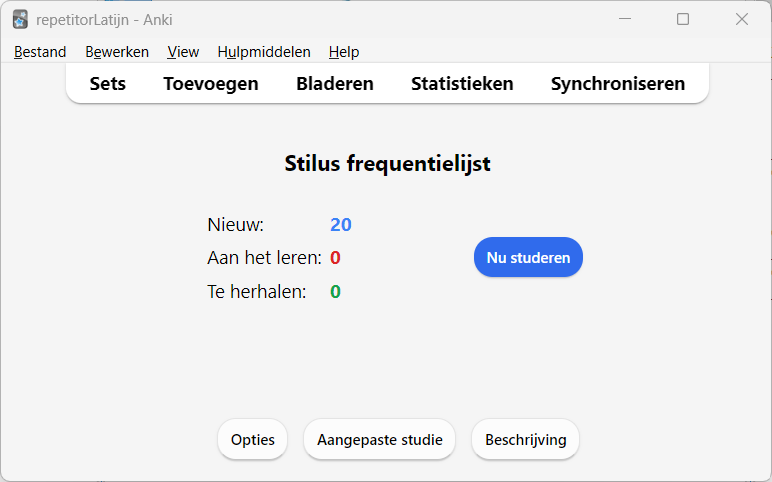Close the Anki window
This screenshot has height=482, width=772.
pos(742,19)
